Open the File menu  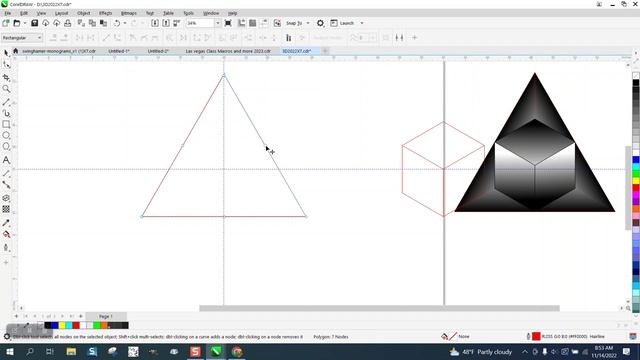[7, 13]
